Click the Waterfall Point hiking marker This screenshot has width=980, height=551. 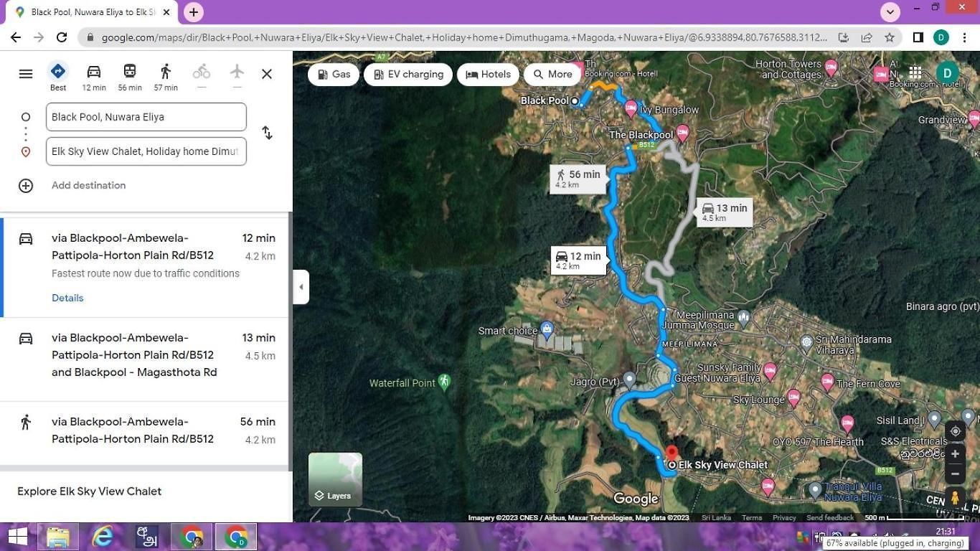[x=444, y=382]
